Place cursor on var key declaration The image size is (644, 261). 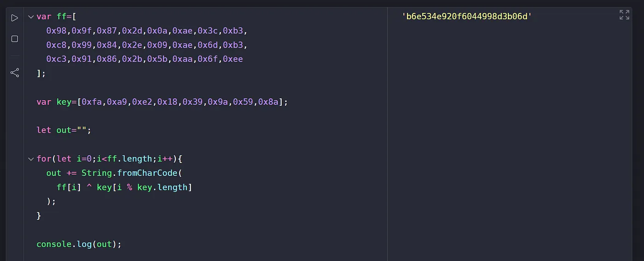[x=162, y=102]
